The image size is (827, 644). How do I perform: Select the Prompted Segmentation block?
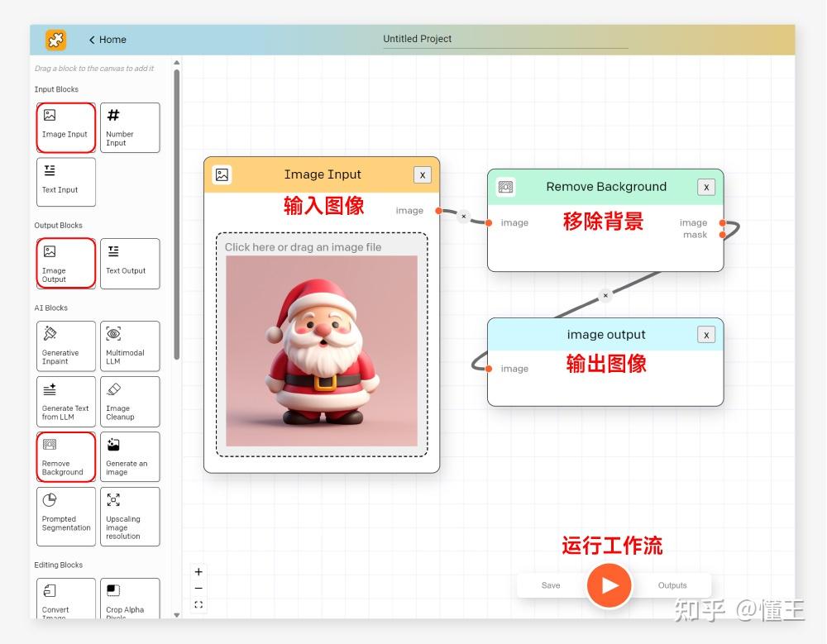[x=65, y=516]
